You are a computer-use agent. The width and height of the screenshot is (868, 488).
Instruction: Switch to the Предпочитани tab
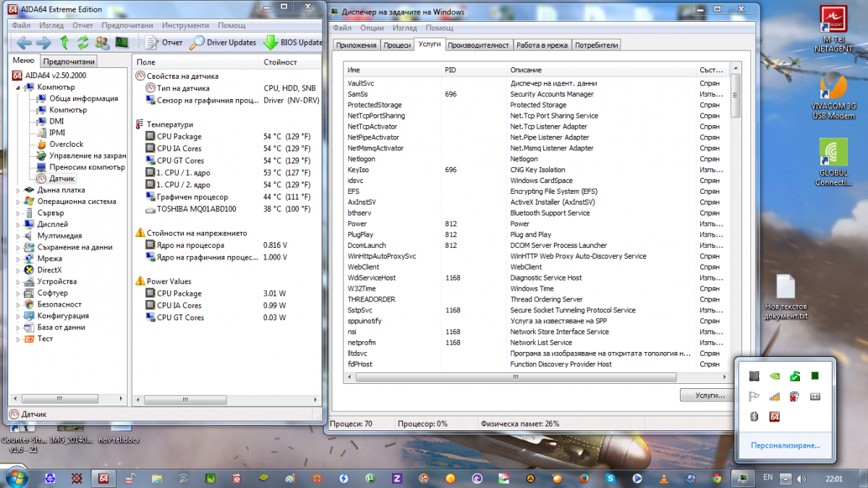(x=68, y=62)
